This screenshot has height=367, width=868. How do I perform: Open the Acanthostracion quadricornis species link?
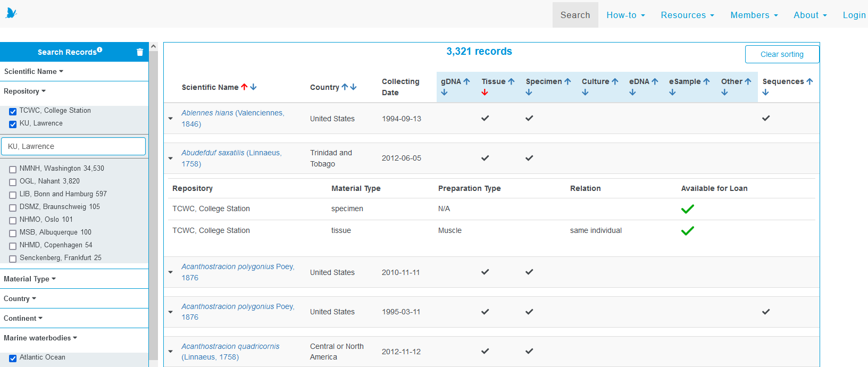tap(230, 346)
